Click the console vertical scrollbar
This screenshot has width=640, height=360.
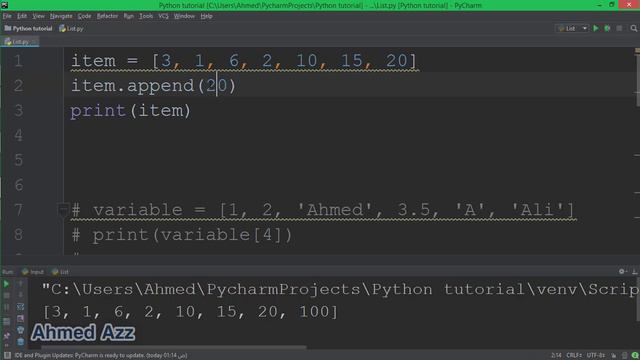point(638,300)
